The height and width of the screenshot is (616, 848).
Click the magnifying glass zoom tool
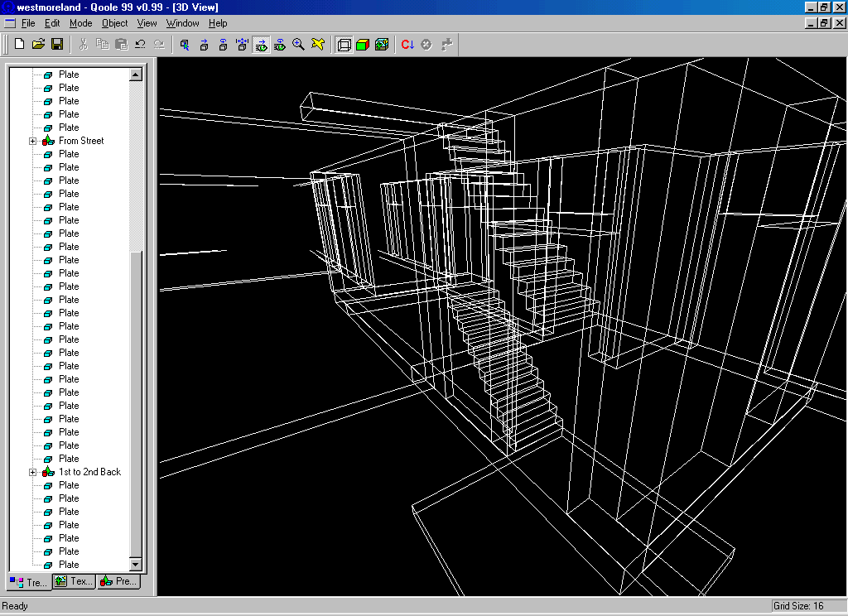pyautogui.click(x=299, y=44)
